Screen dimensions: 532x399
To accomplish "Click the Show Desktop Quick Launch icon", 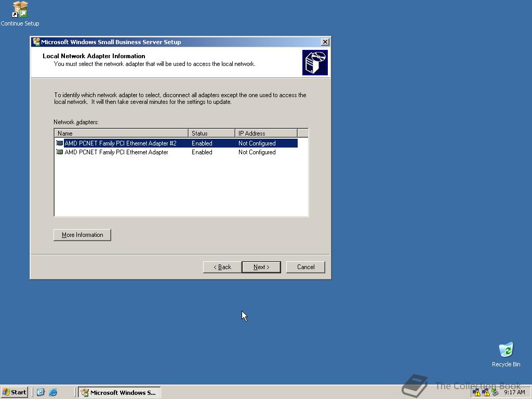I will click(x=41, y=392).
